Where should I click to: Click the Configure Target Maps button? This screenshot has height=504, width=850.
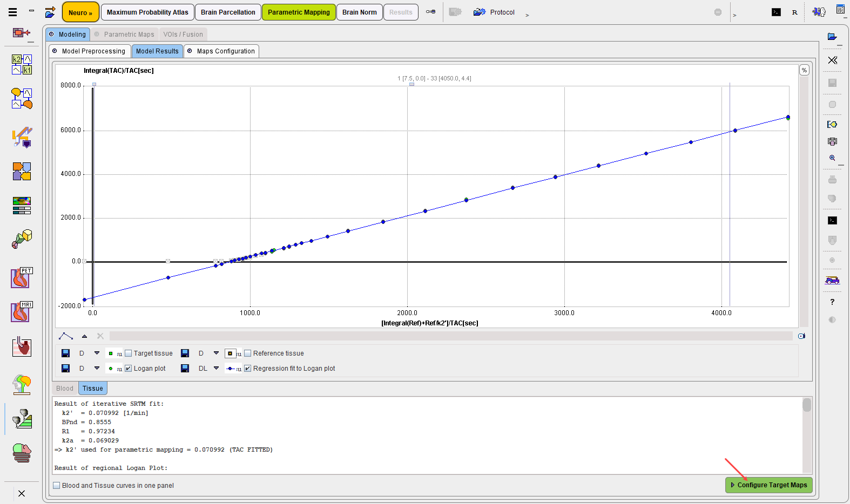tap(769, 485)
